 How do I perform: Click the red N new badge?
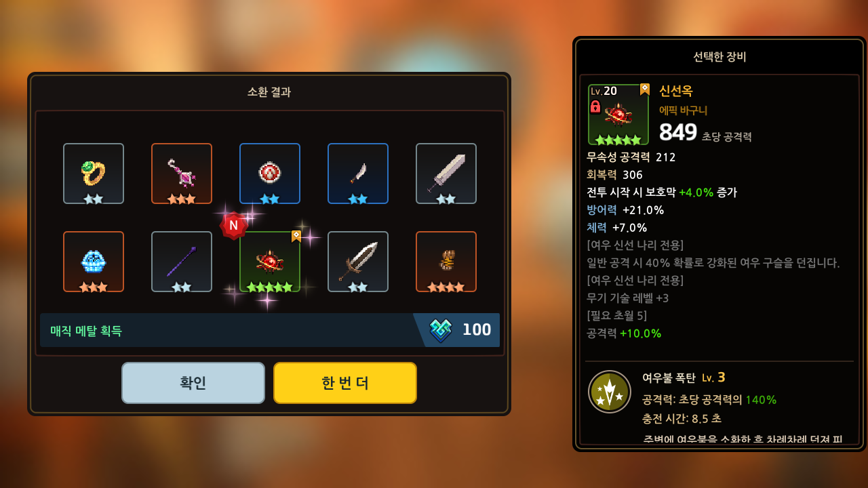click(x=233, y=225)
